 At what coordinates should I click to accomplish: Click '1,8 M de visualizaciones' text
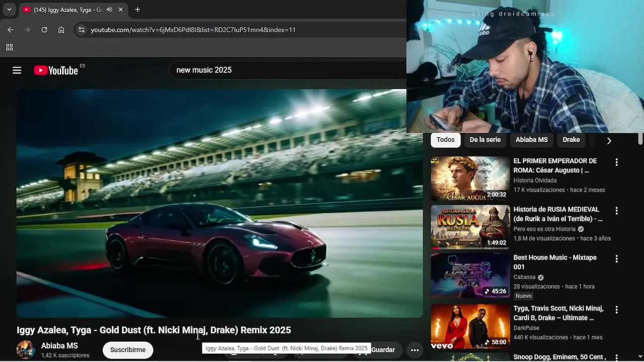(x=544, y=238)
